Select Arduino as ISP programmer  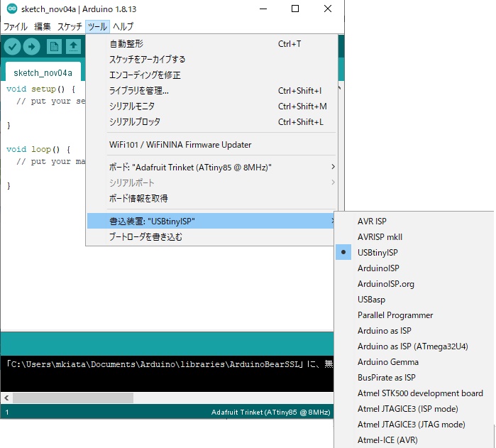(414, 331)
